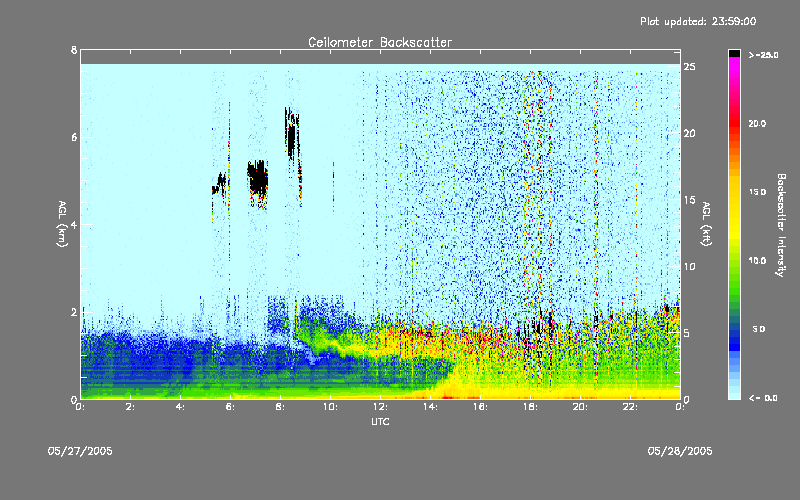Click the black top of the colorbar
The width and height of the screenshot is (800, 500).
[x=734, y=53]
